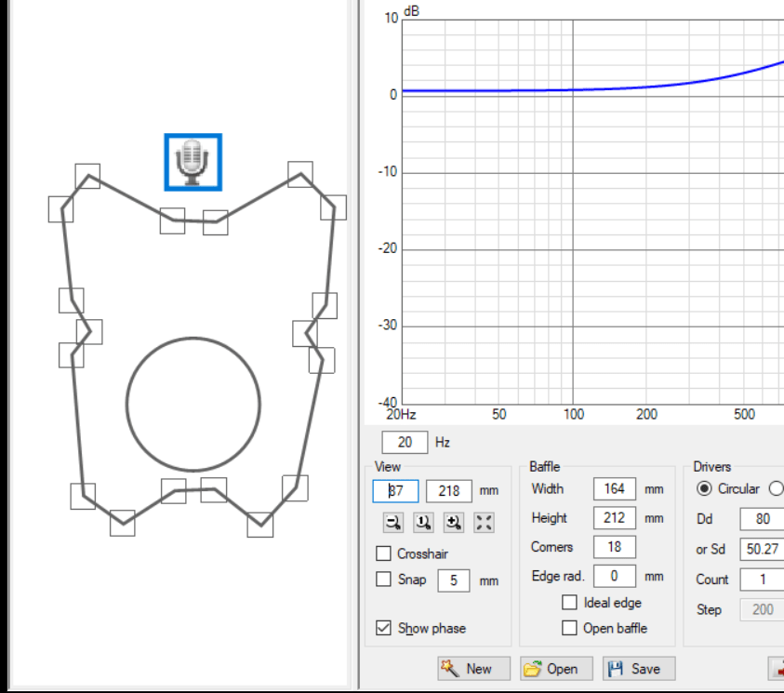The image size is (784, 693).
Task: Select left handle of the top notch
Action: pos(172,221)
